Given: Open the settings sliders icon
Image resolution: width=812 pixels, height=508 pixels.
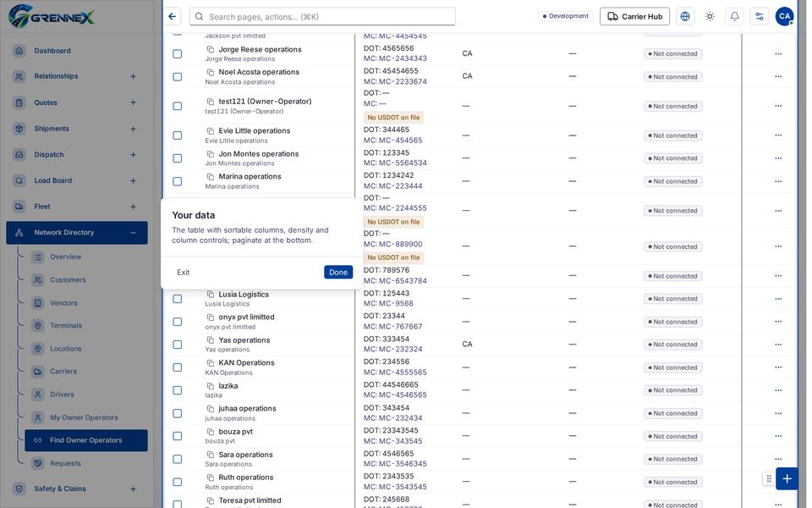Looking at the screenshot, I should click(760, 17).
